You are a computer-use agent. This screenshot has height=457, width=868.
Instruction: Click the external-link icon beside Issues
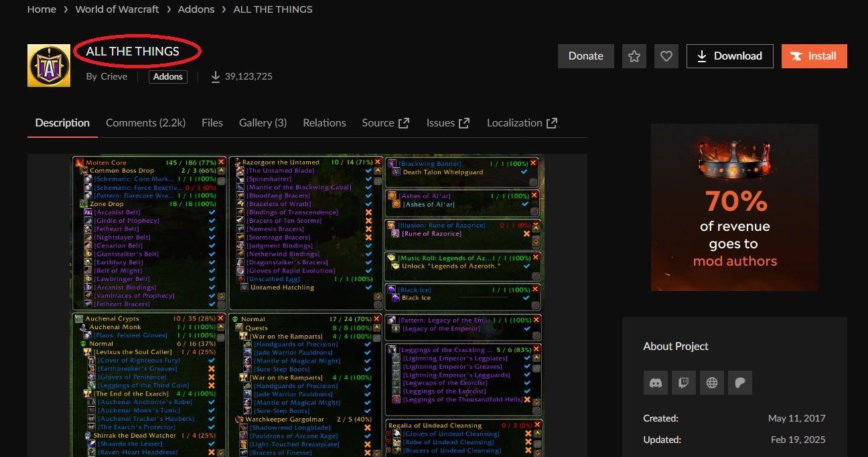click(x=464, y=123)
